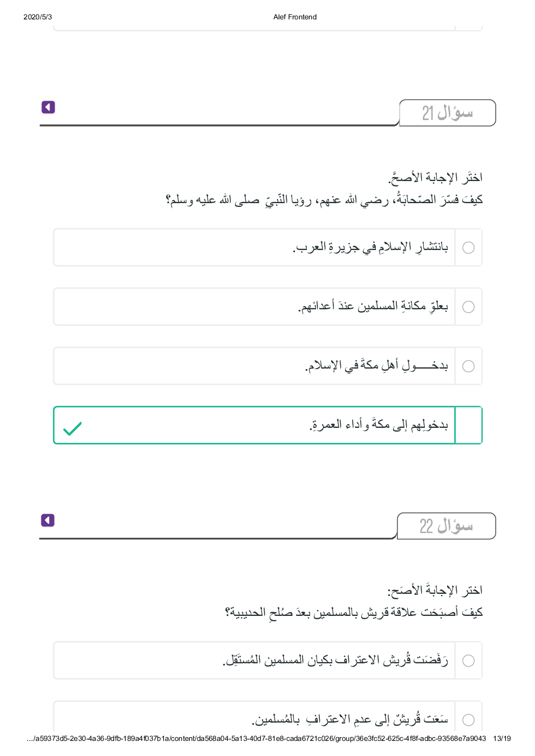Collapse question 21 with the purple arrow icon
The width and height of the screenshot is (535, 756).
tap(48, 107)
